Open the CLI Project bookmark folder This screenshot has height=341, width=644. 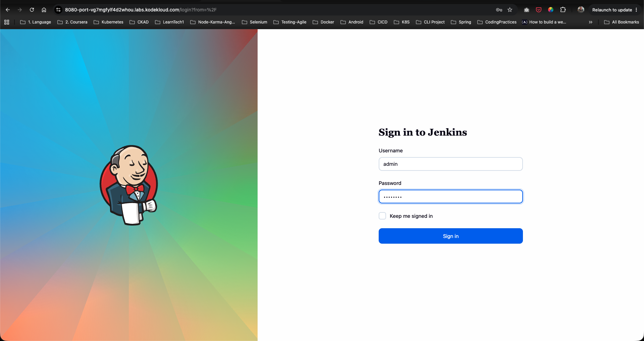430,22
